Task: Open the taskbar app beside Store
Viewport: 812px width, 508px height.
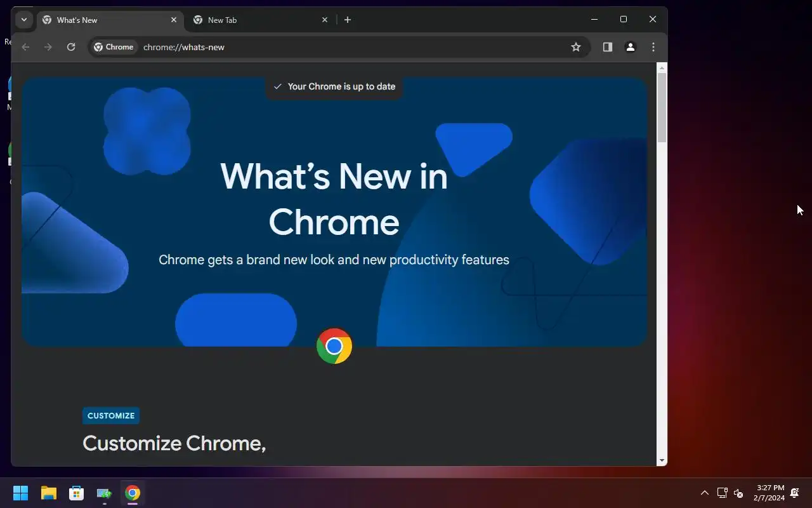Action: [x=105, y=493]
